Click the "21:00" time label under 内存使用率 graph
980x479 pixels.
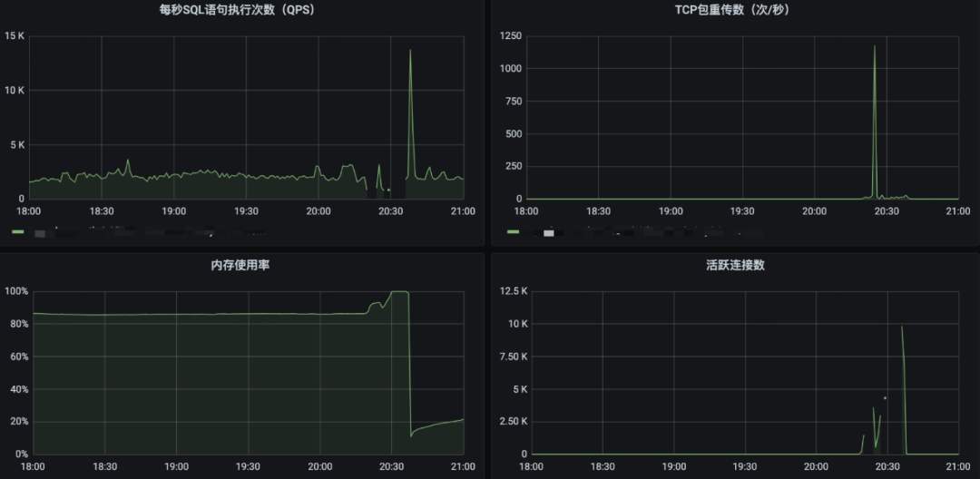click(x=463, y=466)
